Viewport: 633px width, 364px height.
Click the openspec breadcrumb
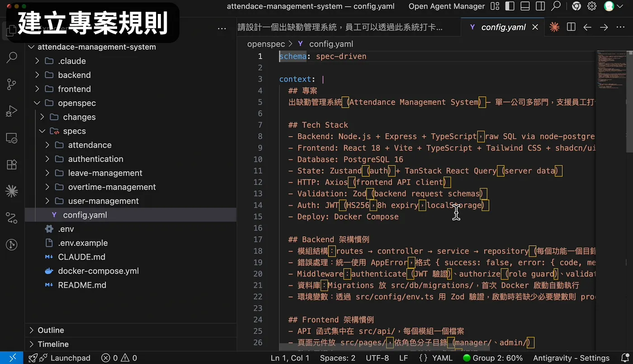coord(266,44)
